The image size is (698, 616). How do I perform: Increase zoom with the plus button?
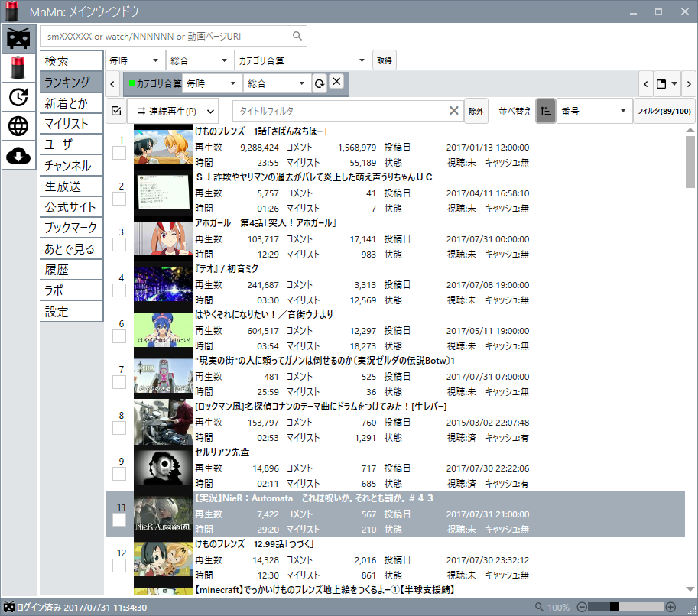(670, 607)
